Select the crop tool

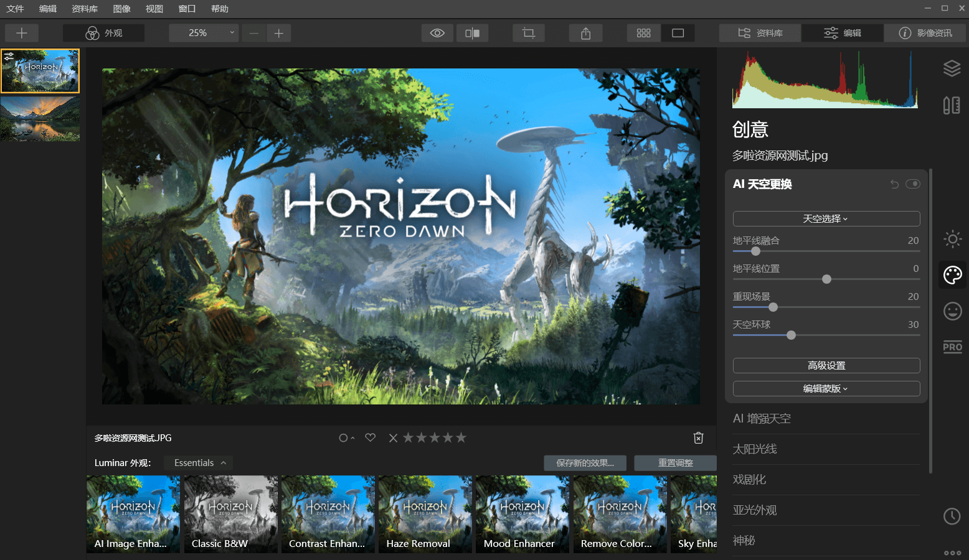[x=529, y=33]
